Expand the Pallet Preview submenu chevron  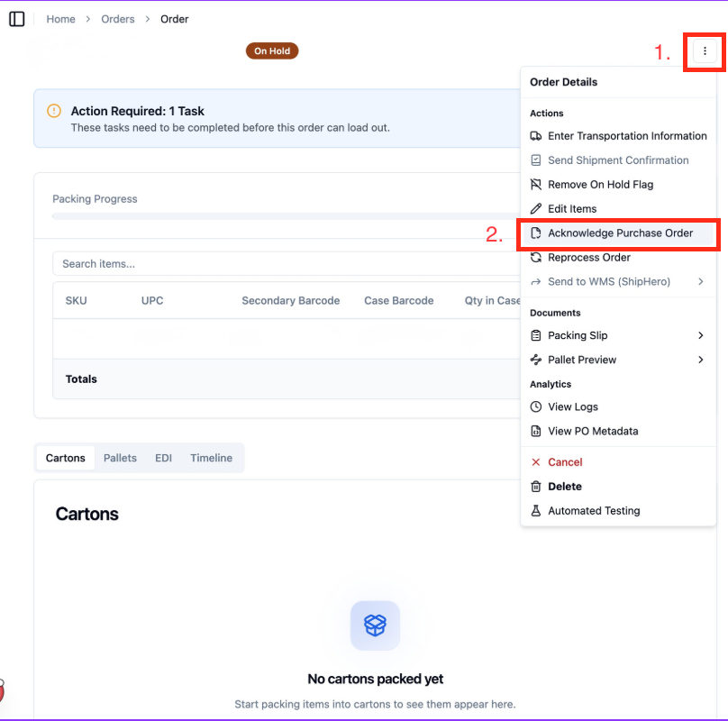(701, 360)
